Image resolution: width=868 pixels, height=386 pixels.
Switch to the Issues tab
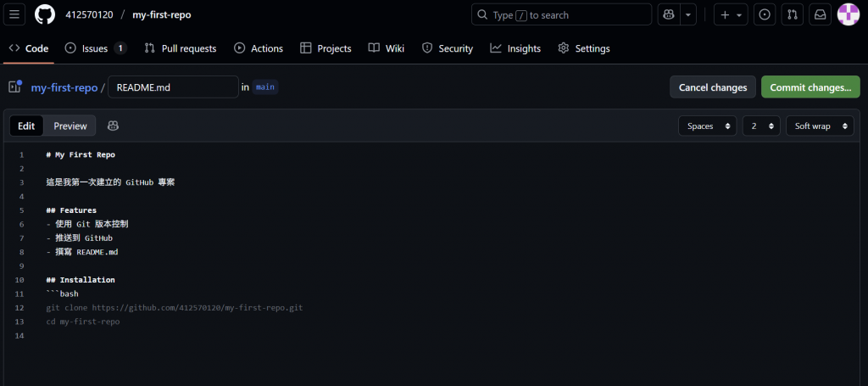(x=96, y=48)
